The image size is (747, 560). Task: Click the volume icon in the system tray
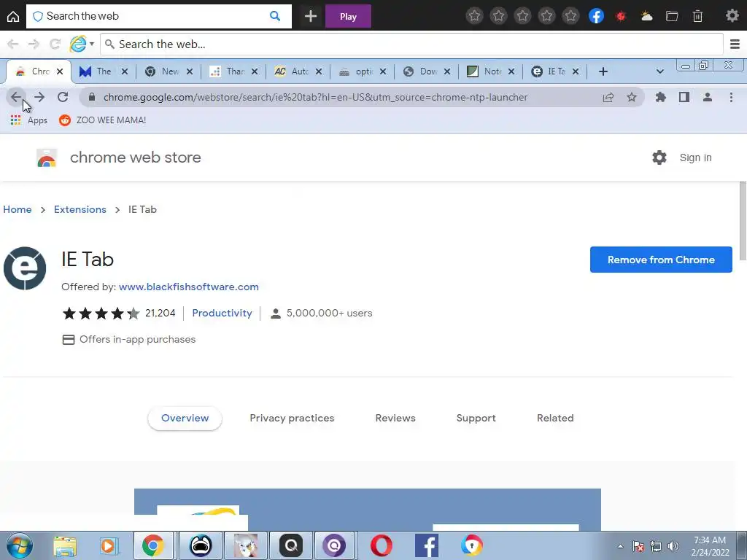(673, 546)
